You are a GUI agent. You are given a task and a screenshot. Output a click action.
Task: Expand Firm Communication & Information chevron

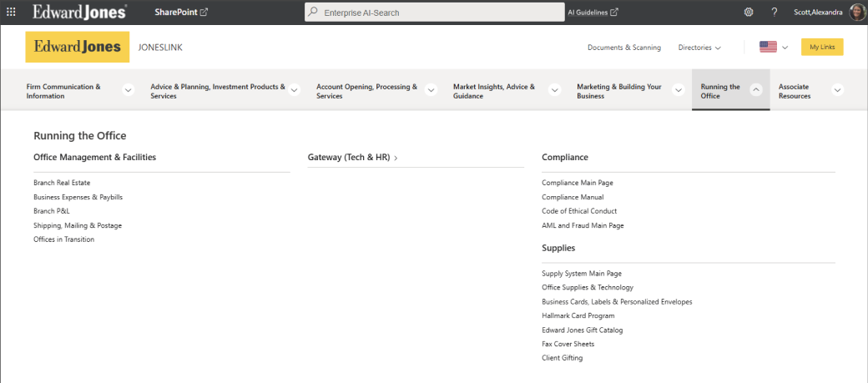point(129,90)
